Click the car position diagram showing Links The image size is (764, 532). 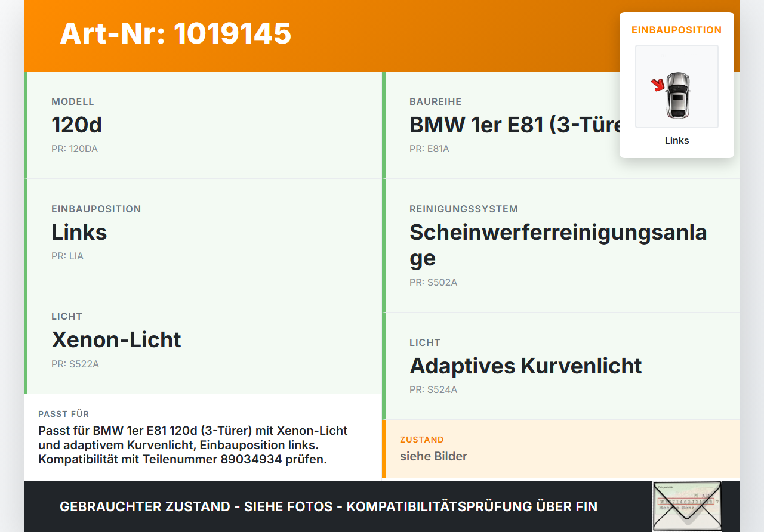(676, 86)
